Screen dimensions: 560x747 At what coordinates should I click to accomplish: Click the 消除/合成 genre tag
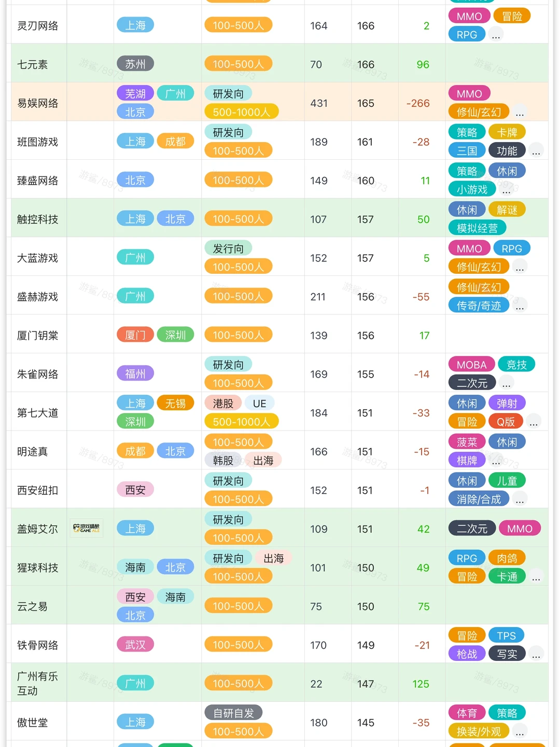[x=479, y=499]
